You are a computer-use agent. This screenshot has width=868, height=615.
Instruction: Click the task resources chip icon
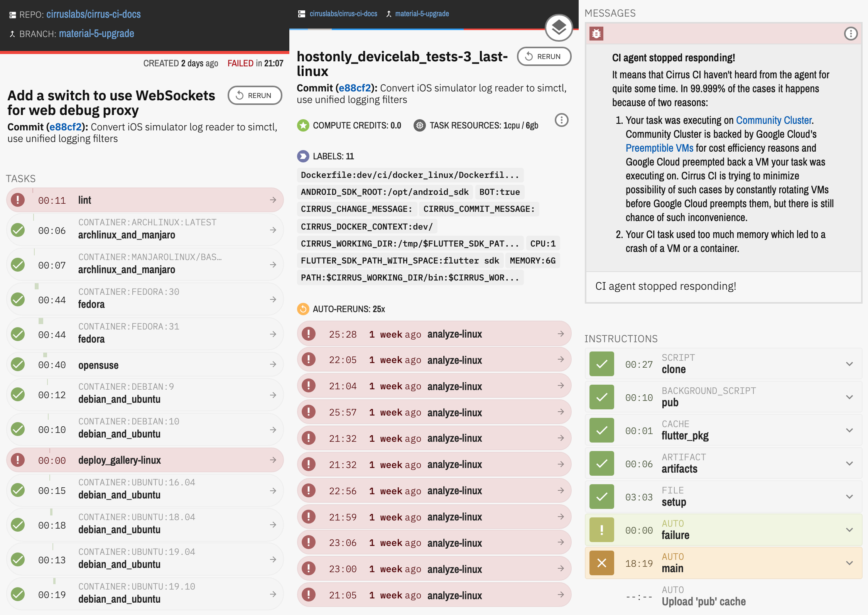click(419, 125)
